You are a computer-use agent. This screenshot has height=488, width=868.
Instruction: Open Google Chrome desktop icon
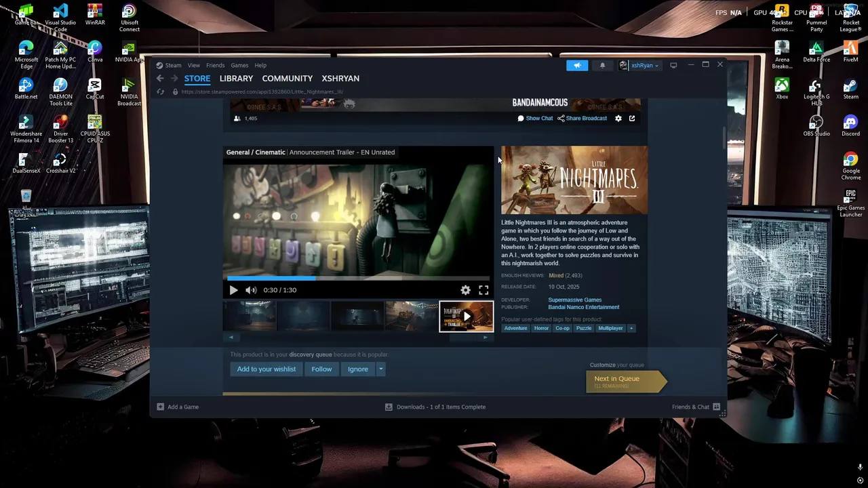point(850,166)
